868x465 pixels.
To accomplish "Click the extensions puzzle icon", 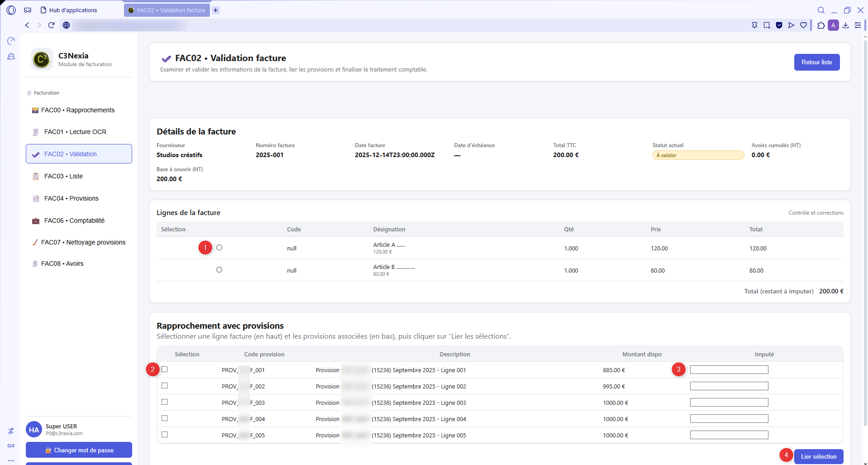I will tap(821, 25).
